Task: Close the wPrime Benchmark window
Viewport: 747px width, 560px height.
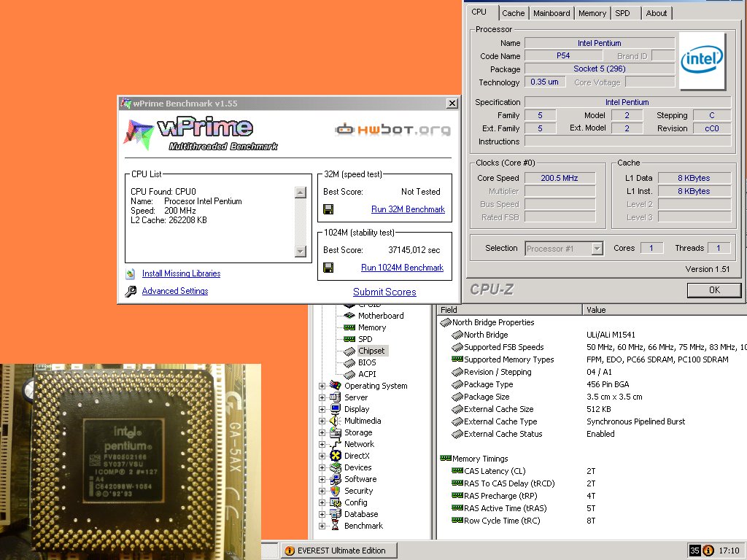Action: (x=452, y=104)
